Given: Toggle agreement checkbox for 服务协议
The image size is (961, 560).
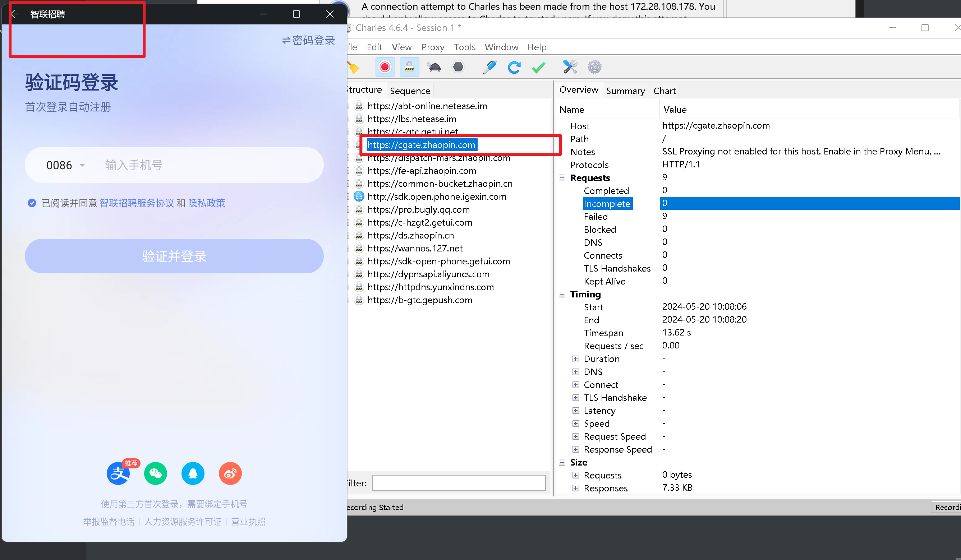Looking at the screenshot, I should click(x=32, y=203).
